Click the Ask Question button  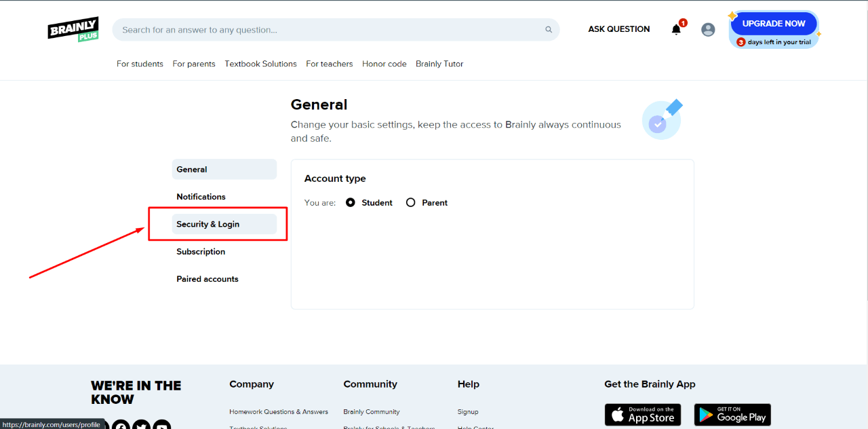pos(619,29)
